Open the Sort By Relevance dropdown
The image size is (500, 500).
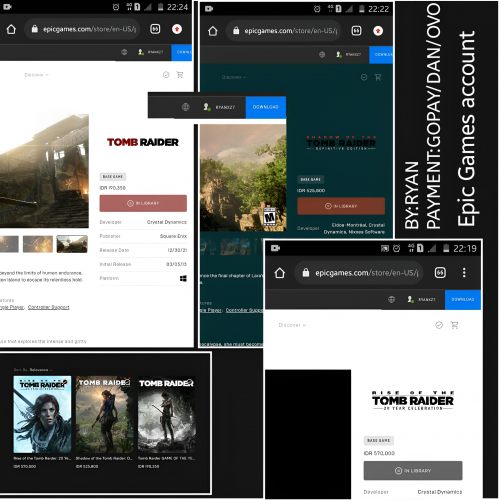click(x=33, y=370)
